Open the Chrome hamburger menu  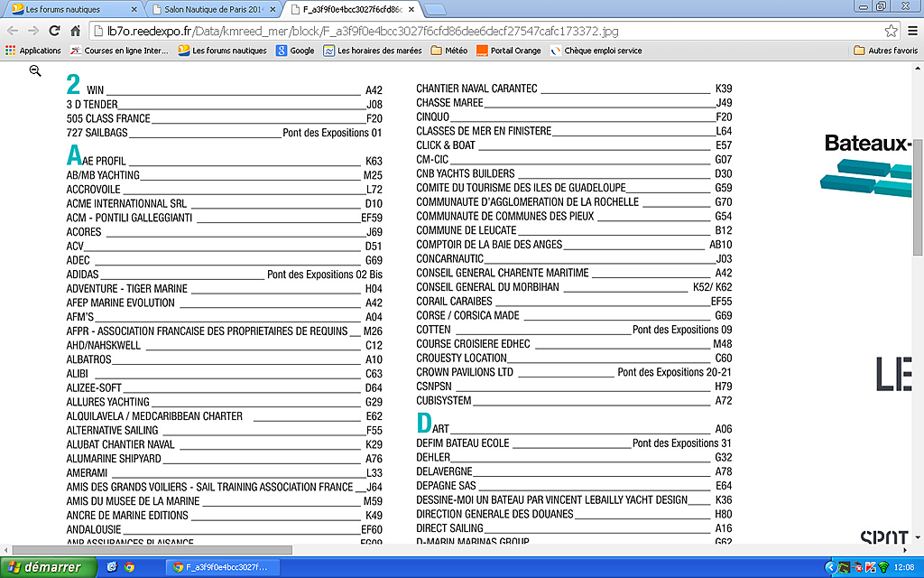coord(912,31)
